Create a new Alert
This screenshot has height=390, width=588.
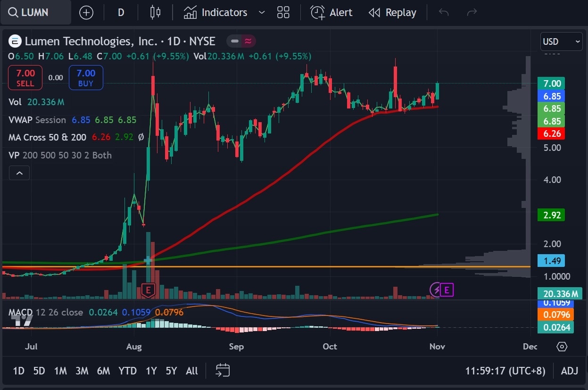pyautogui.click(x=331, y=12)
